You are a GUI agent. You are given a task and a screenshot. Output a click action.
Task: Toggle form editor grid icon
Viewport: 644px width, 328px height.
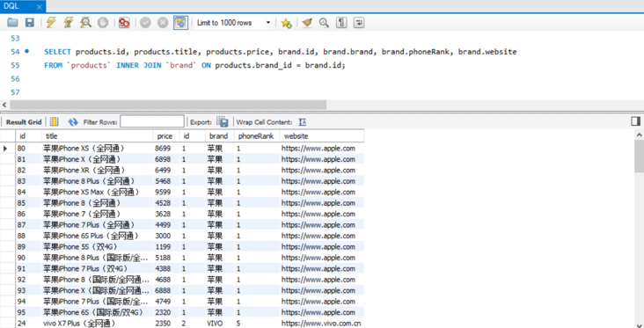pos(55,122)
